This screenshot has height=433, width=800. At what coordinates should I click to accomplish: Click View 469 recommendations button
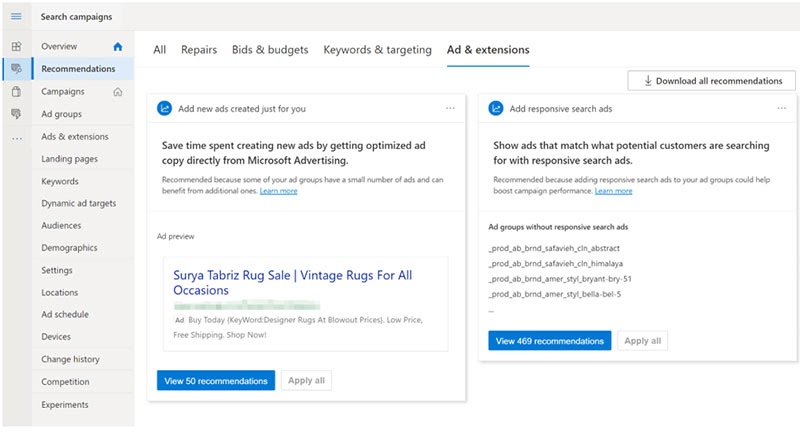point(549,341)
